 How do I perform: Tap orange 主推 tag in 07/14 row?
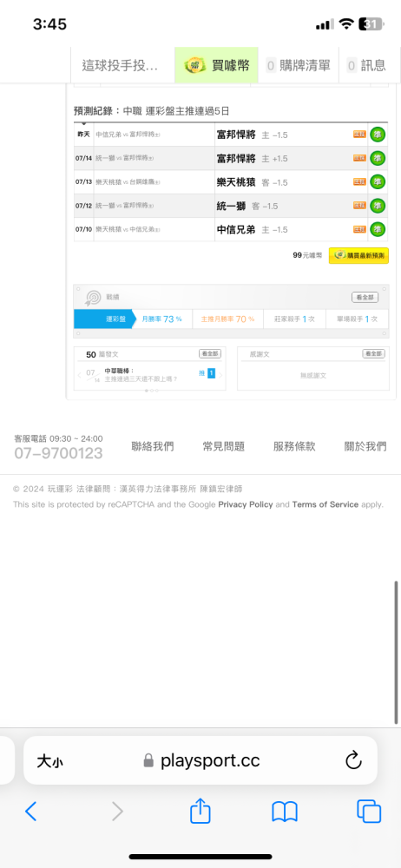pyautogui.click(x=359, y=158)
